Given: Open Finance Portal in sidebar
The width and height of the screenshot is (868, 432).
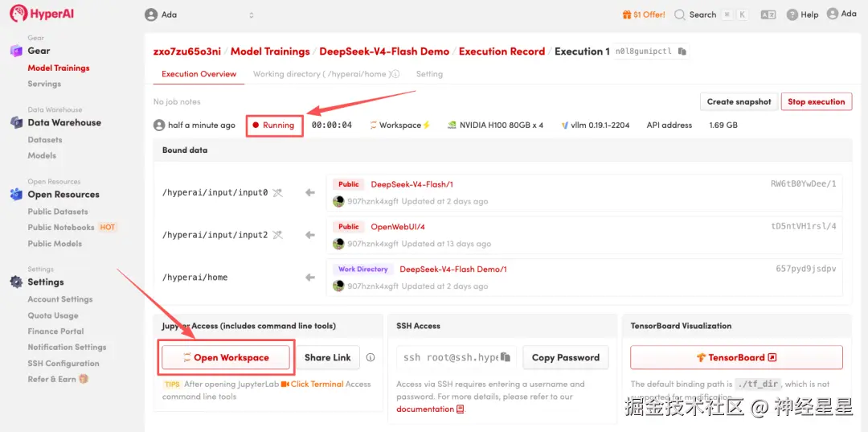Looking at the screenshot, I should coord(56,331).
